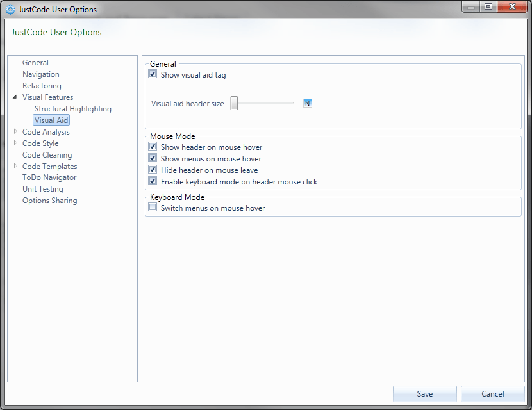
Task: Click the Save button
Action: (x=425, y=394)
